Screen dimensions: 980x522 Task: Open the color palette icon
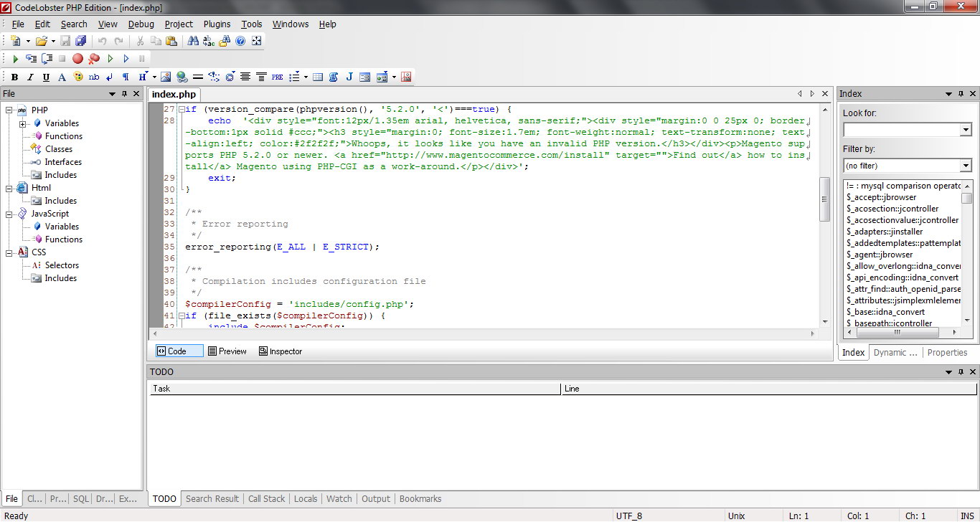pyautogui.click(x=77, y=77)
